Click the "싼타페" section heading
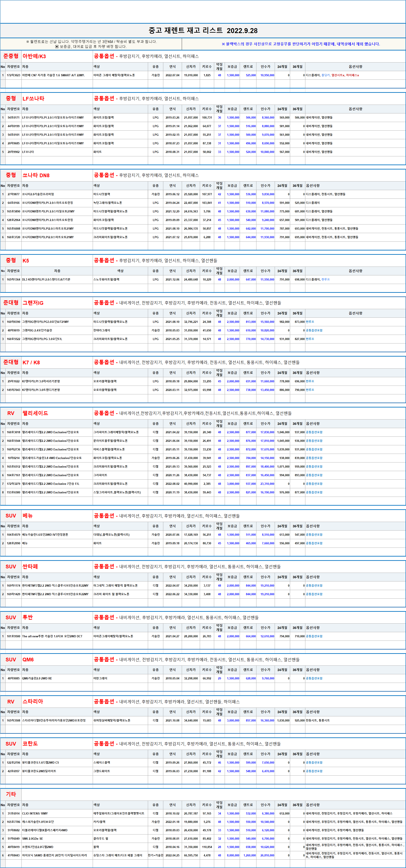This screenshot has height=868, width=406. click(30, 567)
